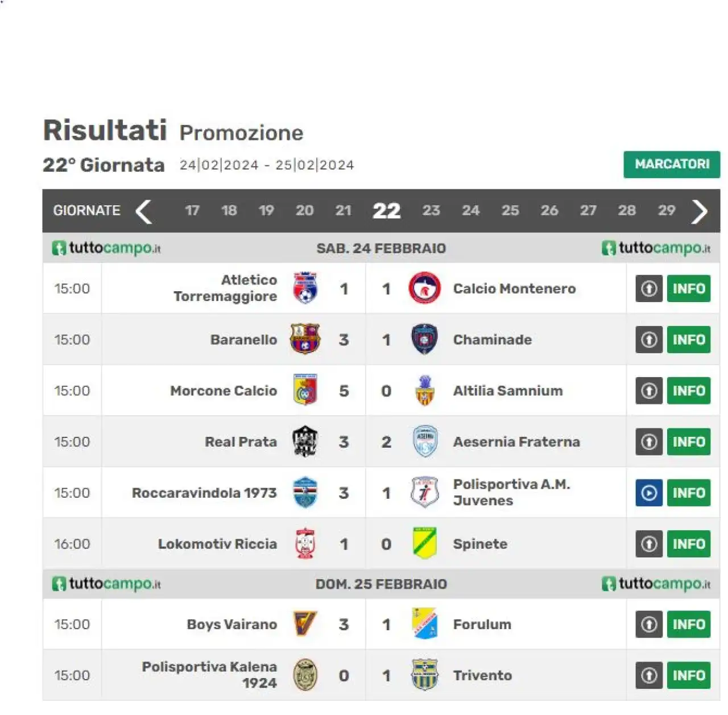Screen dimensions: 728x715
Task: Select giornata 29 in the navigation bar
Action: (667, 210)
